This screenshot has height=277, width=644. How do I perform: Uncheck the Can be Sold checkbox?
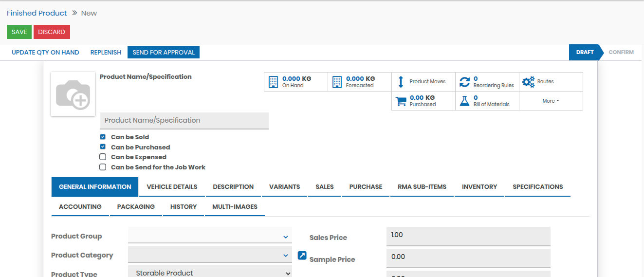(103, 137)
